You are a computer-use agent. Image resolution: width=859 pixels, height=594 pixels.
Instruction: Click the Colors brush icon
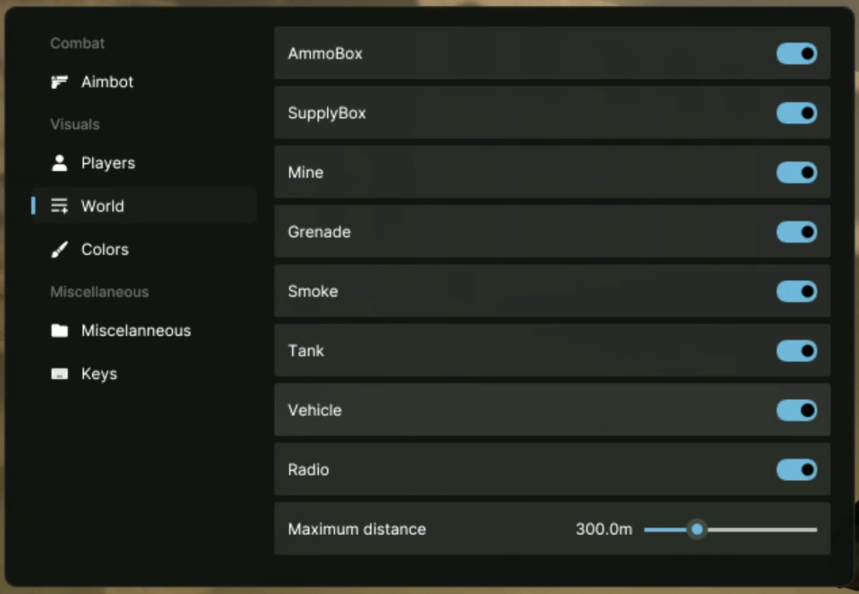coord(60,249)
